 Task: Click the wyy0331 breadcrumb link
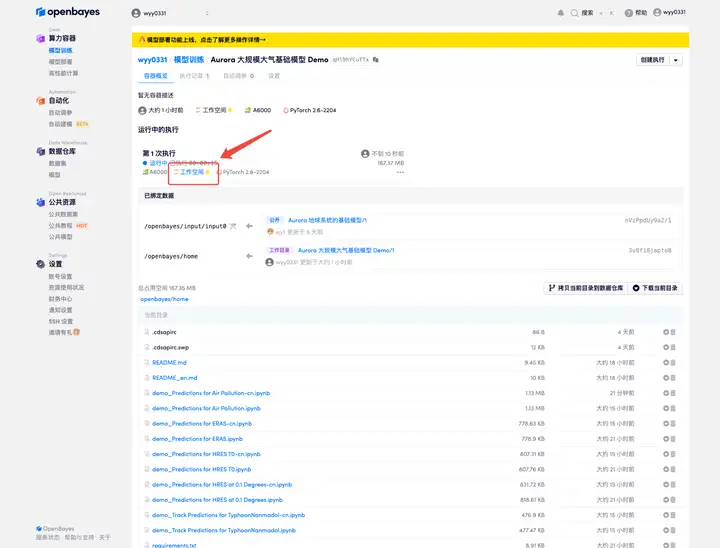coord(152,60)
